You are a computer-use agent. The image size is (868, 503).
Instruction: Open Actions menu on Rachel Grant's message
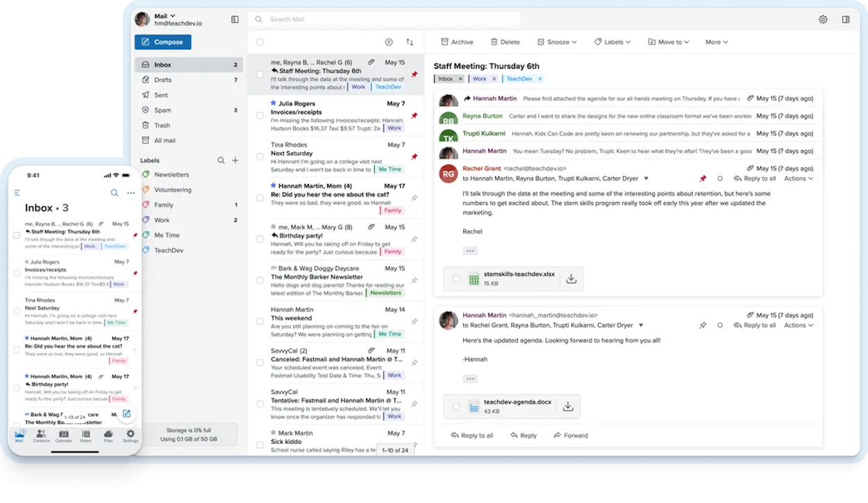click(797, 179)
